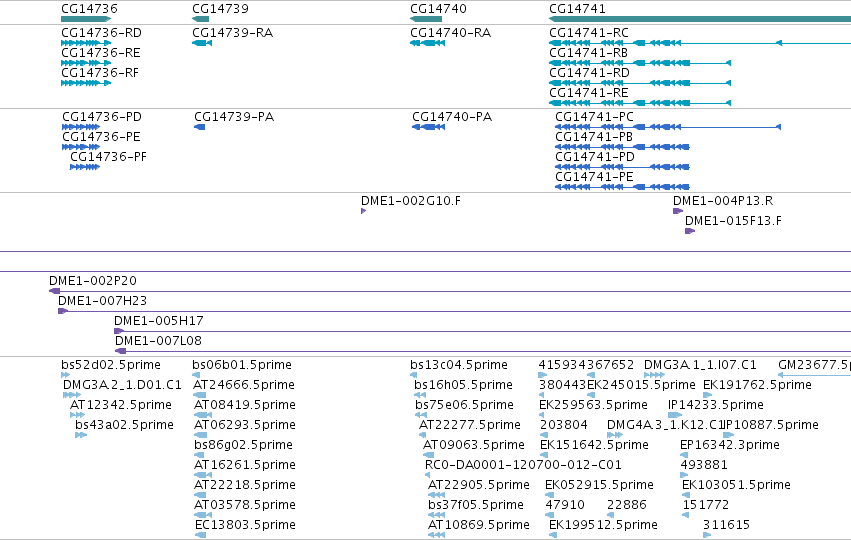
Task: Click CG14741-PD protein label
Action: [595, 157]
